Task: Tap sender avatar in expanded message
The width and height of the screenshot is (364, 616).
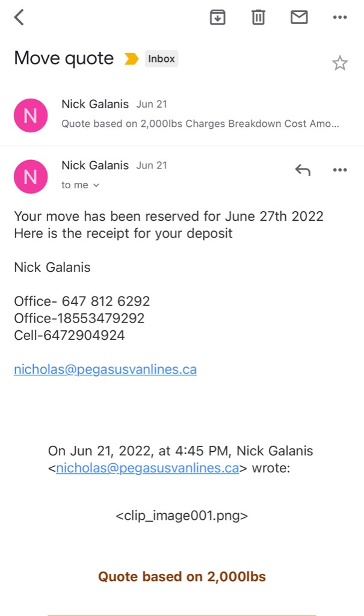Action: click(x=31, y=176)
